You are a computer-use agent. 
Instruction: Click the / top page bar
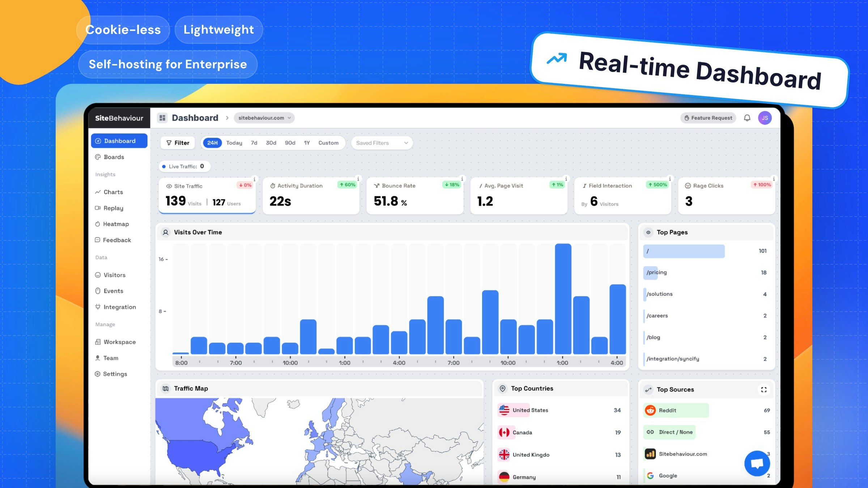tap(684, 251)
